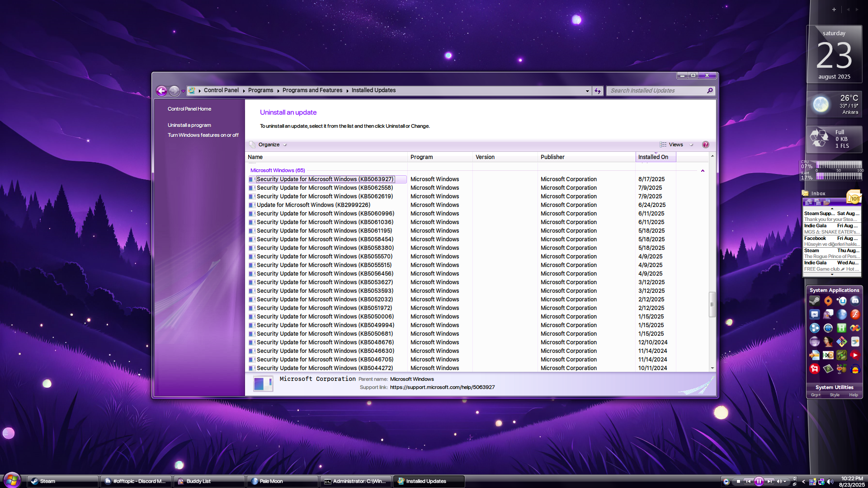Click the Search Installed Updates field

coord(657,91)
